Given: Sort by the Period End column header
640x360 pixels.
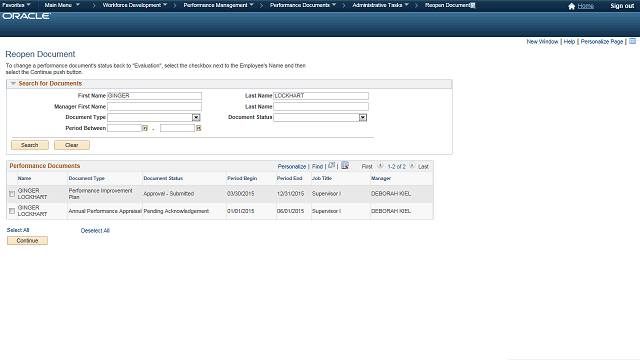Looking at the screenshot, I should click(289, 178).
